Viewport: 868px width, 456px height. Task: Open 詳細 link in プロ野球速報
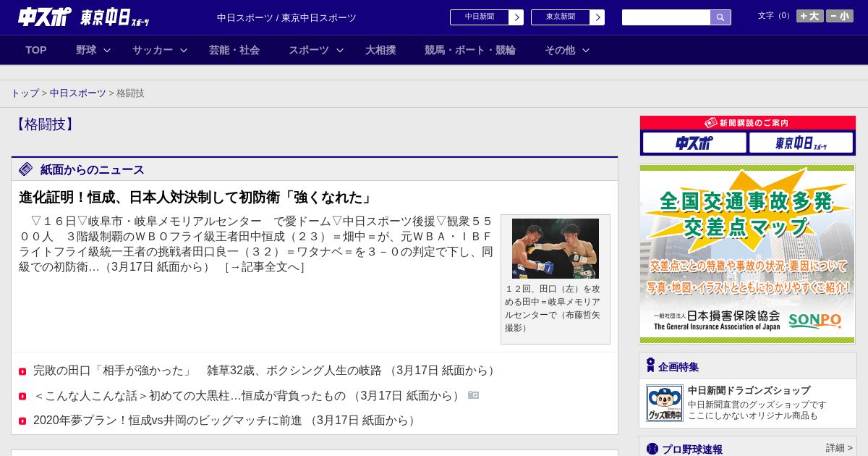pyautogui.click(x=839, y=448)
